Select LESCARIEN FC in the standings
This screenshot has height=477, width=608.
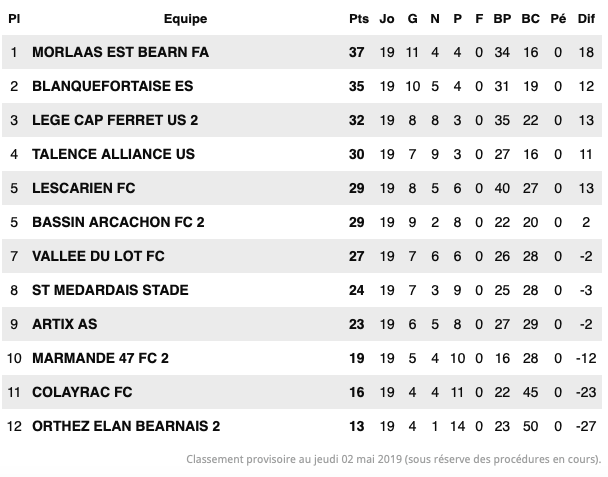tap(83, 188)
